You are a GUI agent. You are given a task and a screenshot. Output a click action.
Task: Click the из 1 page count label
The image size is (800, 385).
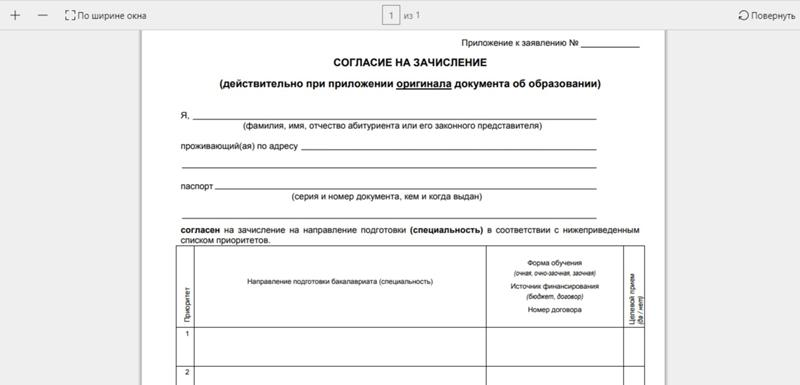(412, 16)
